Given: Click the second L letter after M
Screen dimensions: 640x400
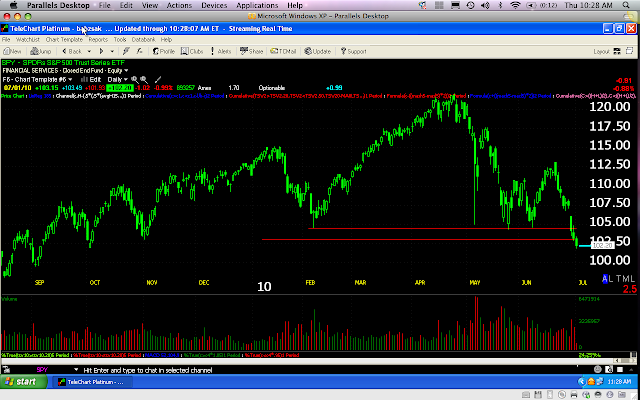Looking at the screenshot, I should point(633,279).
